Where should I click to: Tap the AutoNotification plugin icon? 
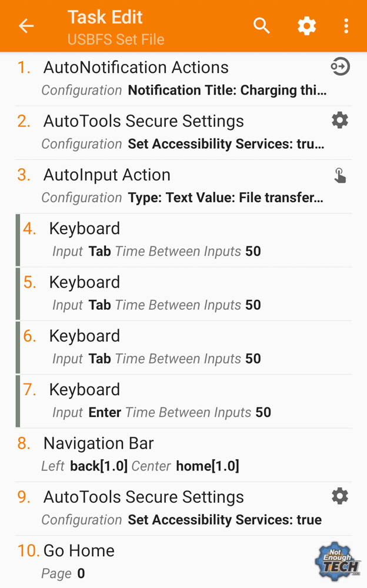click(340, 67)
